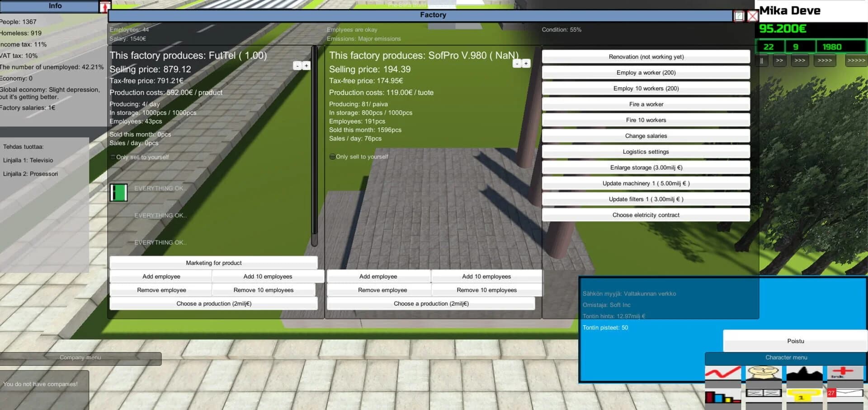Collapse the FutTel panel with the minus button
This screenshot has width=868, height=410.
click(x=297, y=65)
